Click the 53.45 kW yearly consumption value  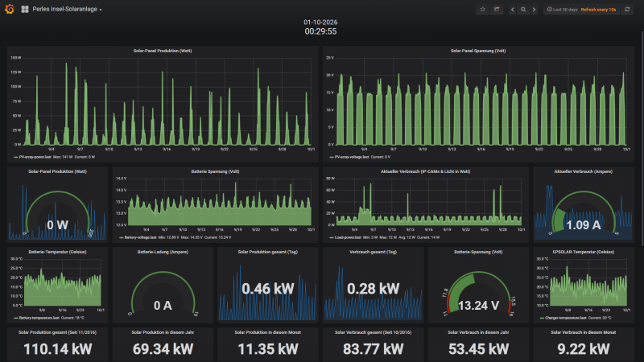(x=478, y=349)
